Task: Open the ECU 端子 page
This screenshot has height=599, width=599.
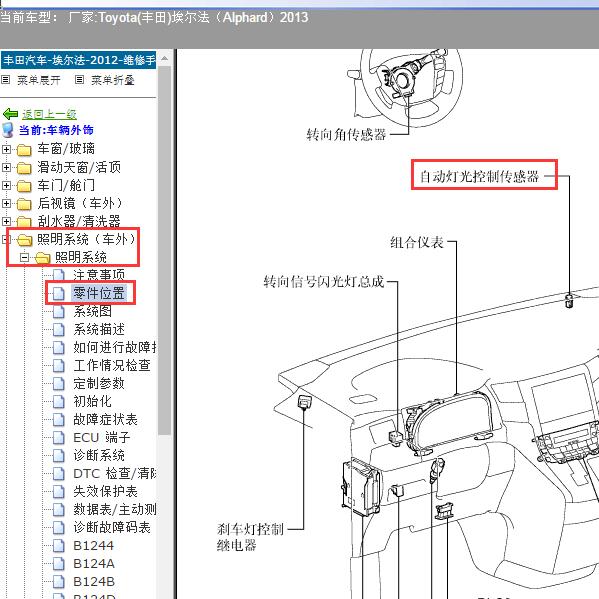Action: (102, 437)
